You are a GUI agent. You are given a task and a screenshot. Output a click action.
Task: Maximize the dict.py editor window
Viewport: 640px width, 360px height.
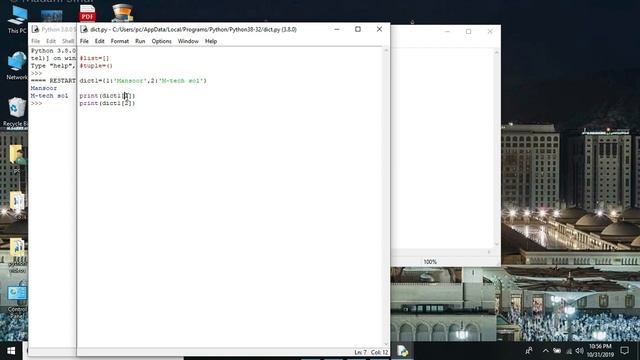coord(358,29)
